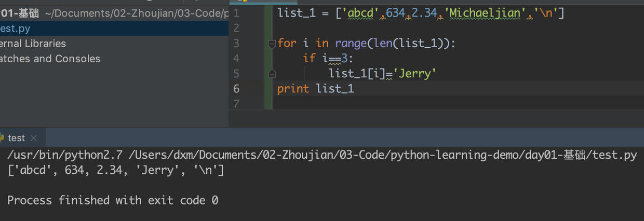The width and height of the screenshot is (644, 221).
Task: Click the print keyword on line 6
Action: pyautogui.click(x=293, y=89)
